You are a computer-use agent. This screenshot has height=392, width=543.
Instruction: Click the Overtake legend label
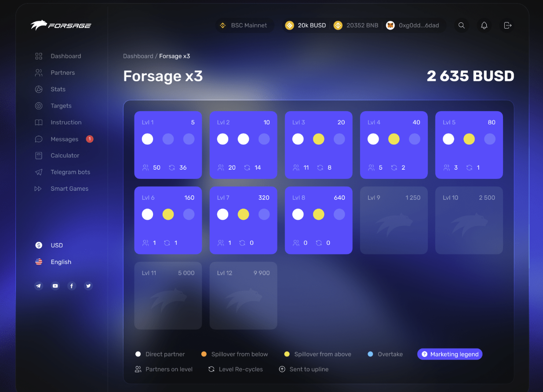(x=390, y=354)
